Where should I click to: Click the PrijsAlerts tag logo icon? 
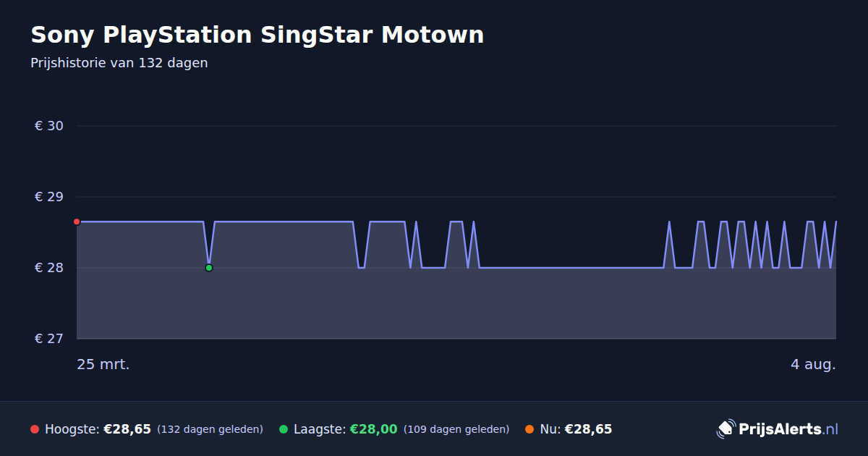(x=726, y=429)
